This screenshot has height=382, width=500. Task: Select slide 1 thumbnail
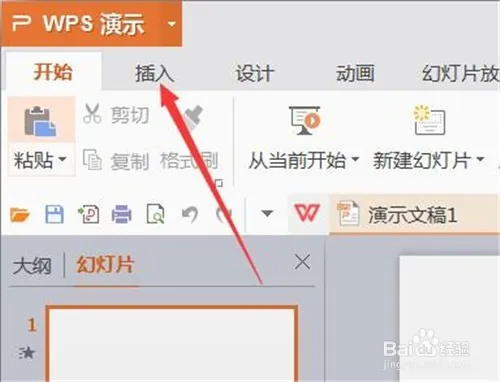pos(172,344)
